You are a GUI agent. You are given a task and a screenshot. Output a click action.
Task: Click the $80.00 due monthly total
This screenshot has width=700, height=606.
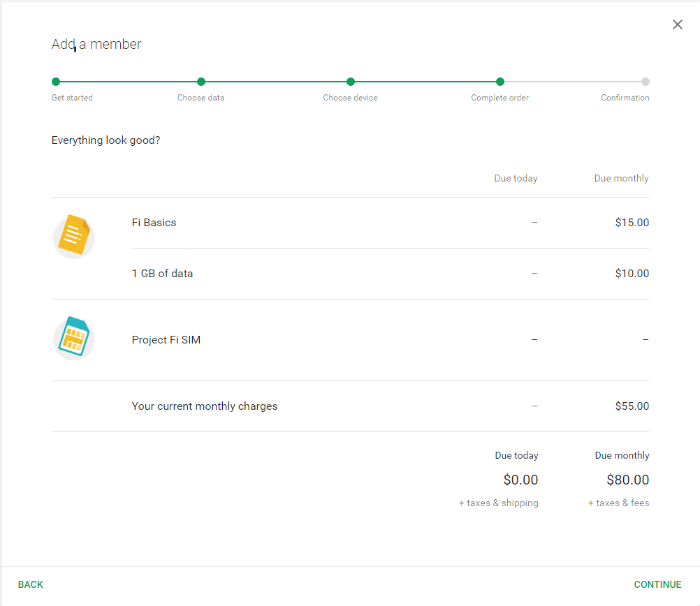[x=627, y=480]
